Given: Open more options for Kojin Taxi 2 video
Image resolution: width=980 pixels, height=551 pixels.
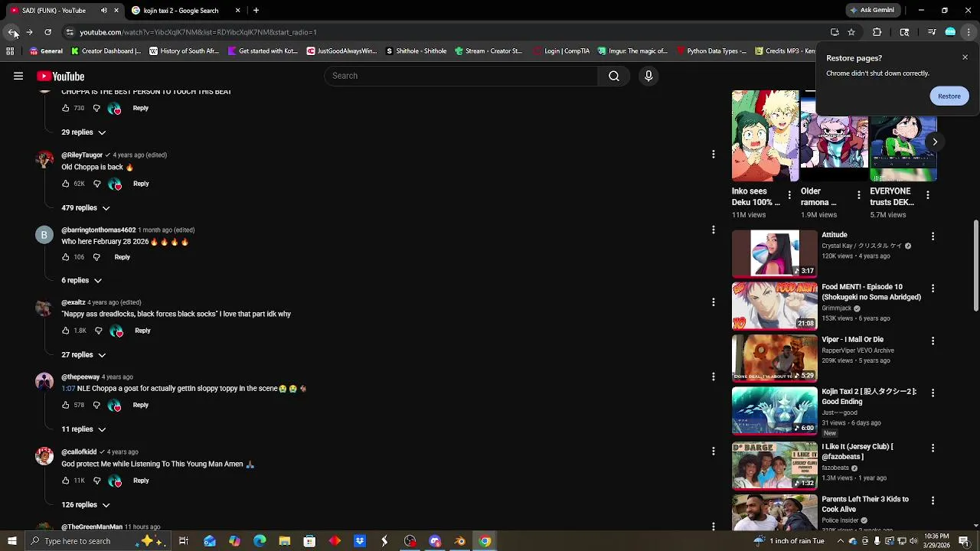Looking at the screenshot, I should 933,393.
